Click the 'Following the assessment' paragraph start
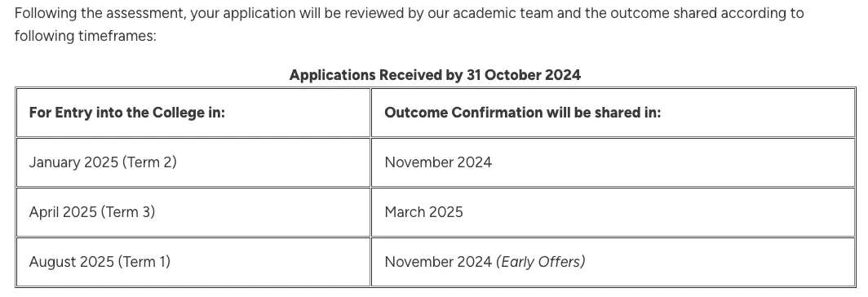 [x=100, y=13]
